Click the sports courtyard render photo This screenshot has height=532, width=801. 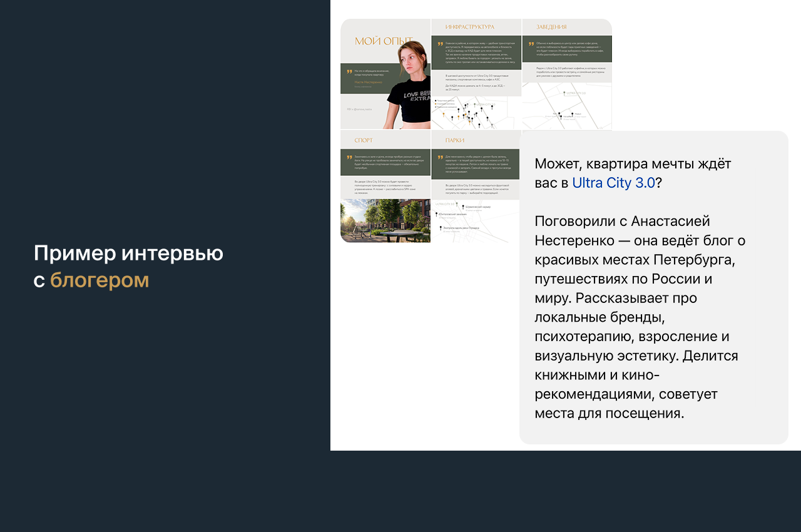[385, 220]
